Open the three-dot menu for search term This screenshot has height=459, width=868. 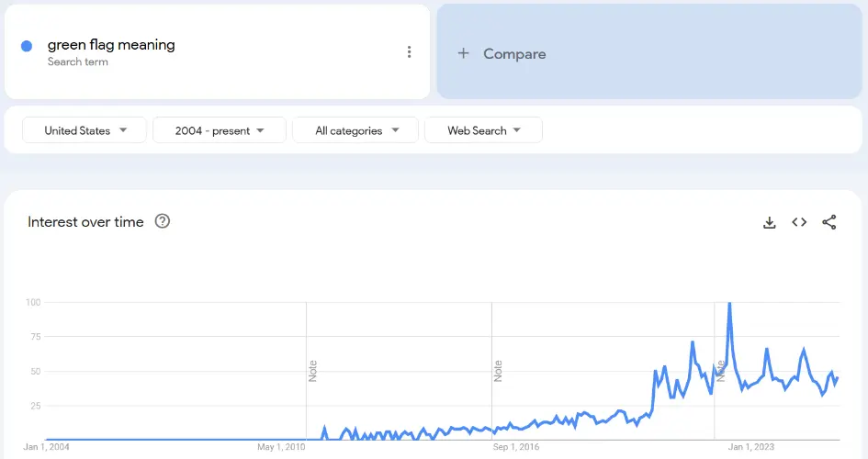pos(409,52)
